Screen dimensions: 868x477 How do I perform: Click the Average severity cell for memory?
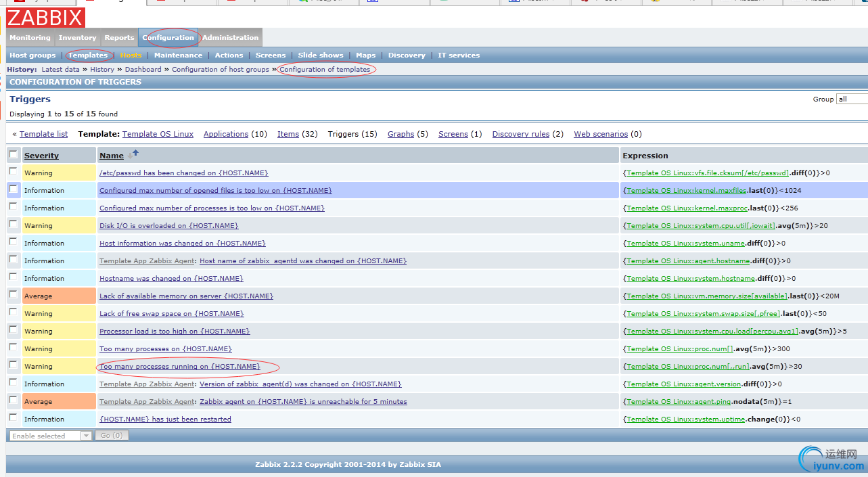point(59,296)
